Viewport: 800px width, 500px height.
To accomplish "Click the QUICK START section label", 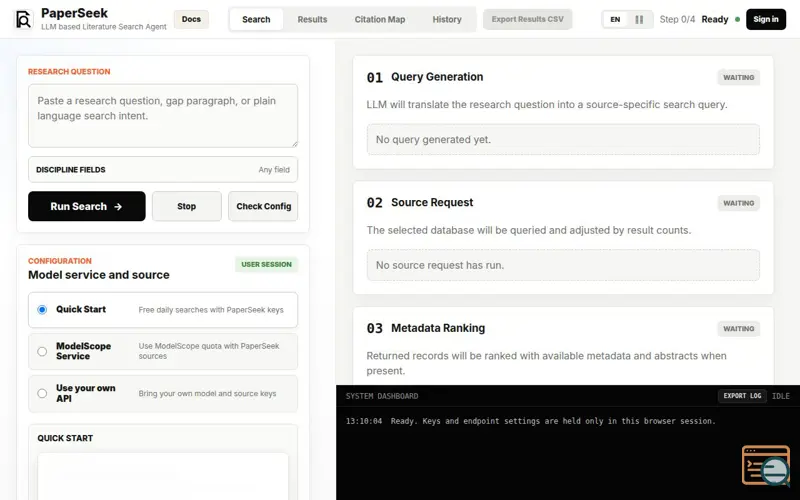I will 65,438.
